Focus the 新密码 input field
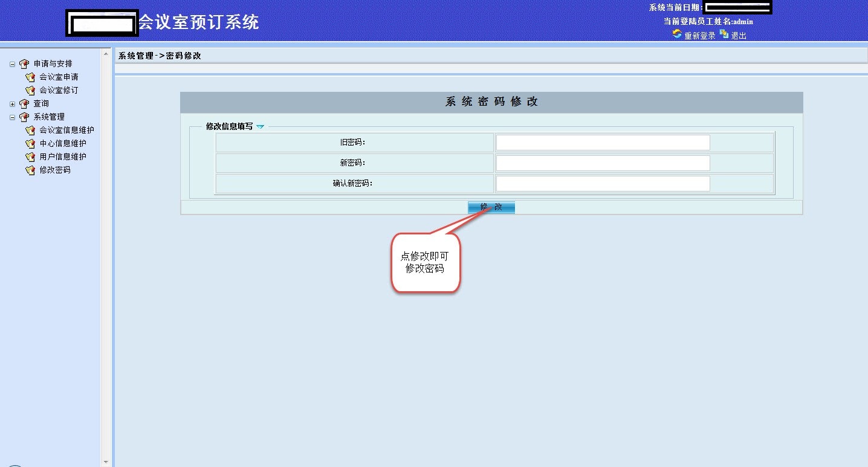The image size is (868, 467). (x=603, y=163)
